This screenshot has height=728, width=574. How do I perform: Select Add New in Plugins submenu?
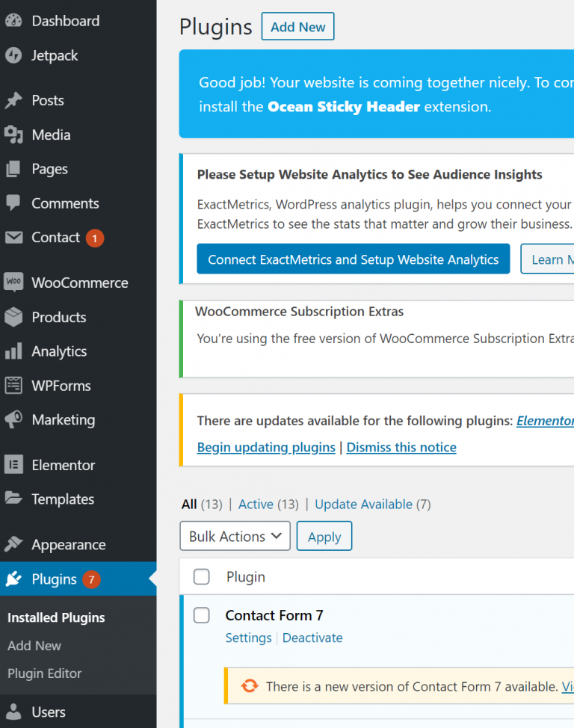click(x=34, y=646)
